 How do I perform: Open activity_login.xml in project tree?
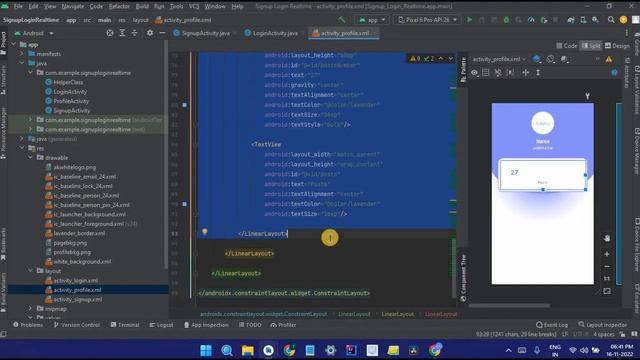[x=76, y=280]
